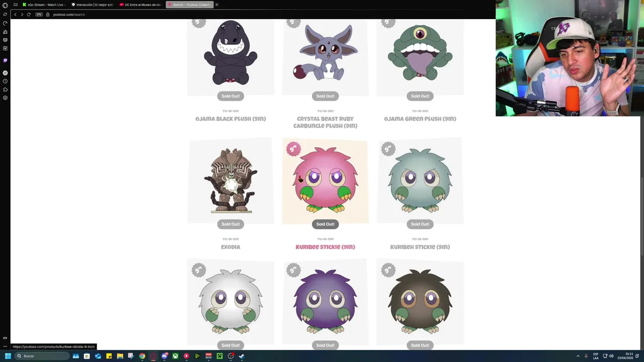Open the Ojama Green Plush (9in) link
Image resolution: width=644 pixels, height=362 pixels.
click(420, 119)
